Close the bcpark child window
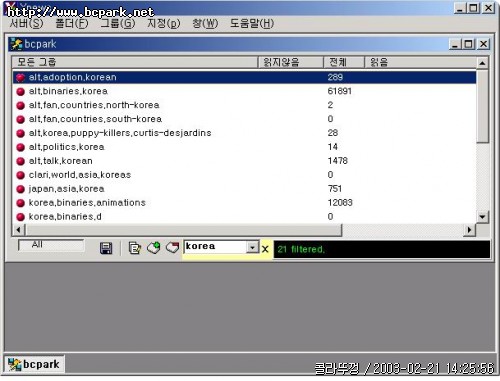The width and height of the screenshot is (500, 381). point(483,44)
